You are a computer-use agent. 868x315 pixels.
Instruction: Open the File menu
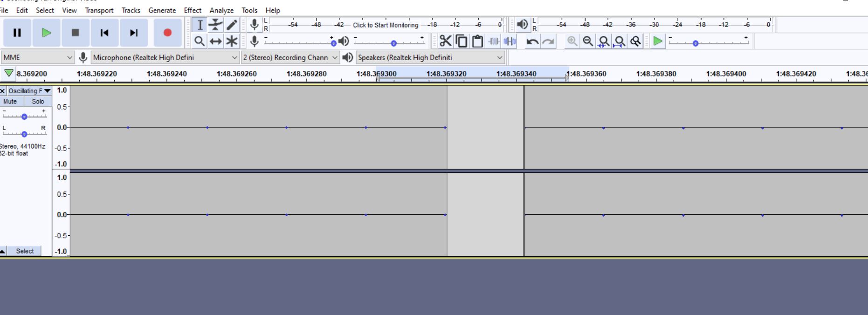tap(4, 10)
